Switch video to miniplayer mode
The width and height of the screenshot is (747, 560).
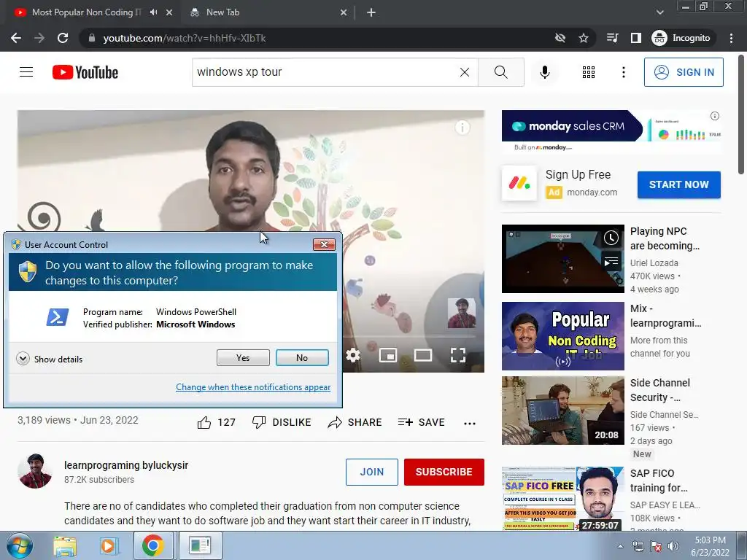point(388,355)
